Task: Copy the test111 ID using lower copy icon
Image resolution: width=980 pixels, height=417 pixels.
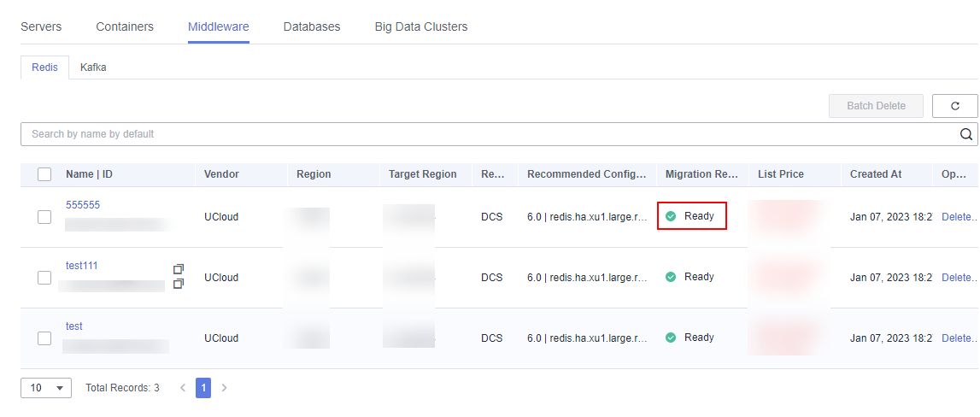Action: [x=179, y=284]
